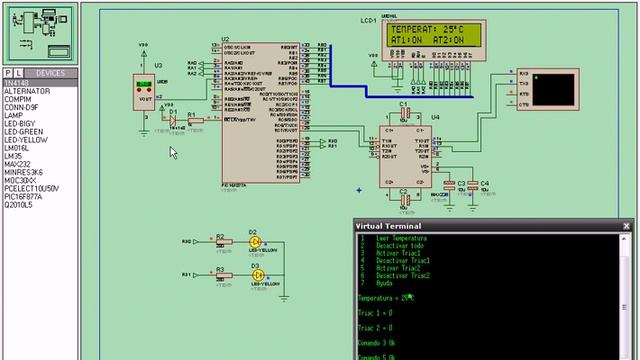The height and width of the screenshot is (360, 640).
Task: Click the 'Desactivar todo' terminal menu line
Action: click(x=400, y=246)
